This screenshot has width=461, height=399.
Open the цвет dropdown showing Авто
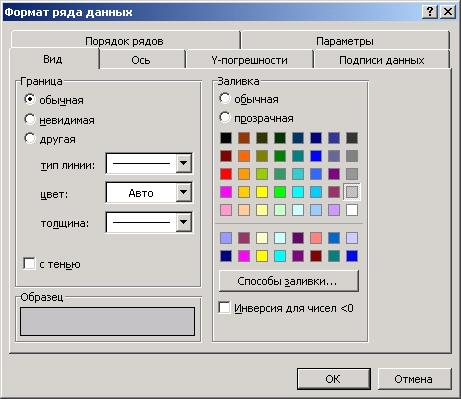(184, 192)
